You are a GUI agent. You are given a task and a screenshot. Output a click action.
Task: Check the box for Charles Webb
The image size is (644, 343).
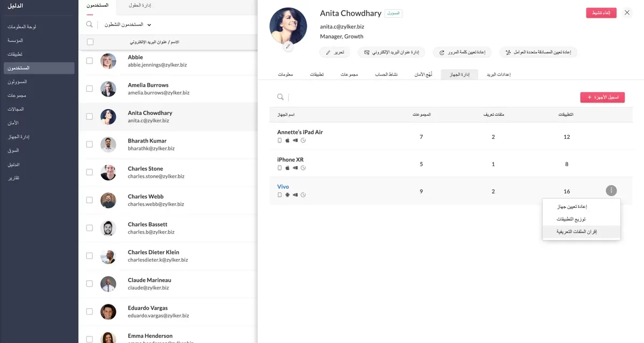point(90,200)
